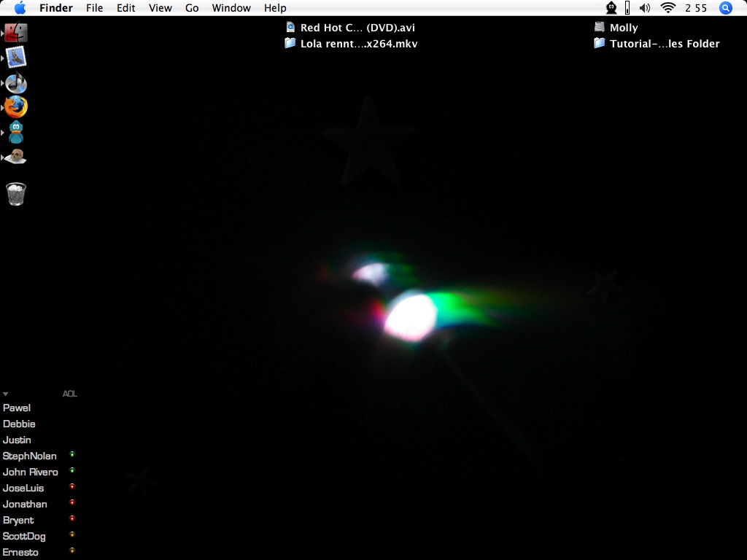The height and width of the screenshot is (560, 747).
Task: Open the File menu
Action: [x=94, y=8]
